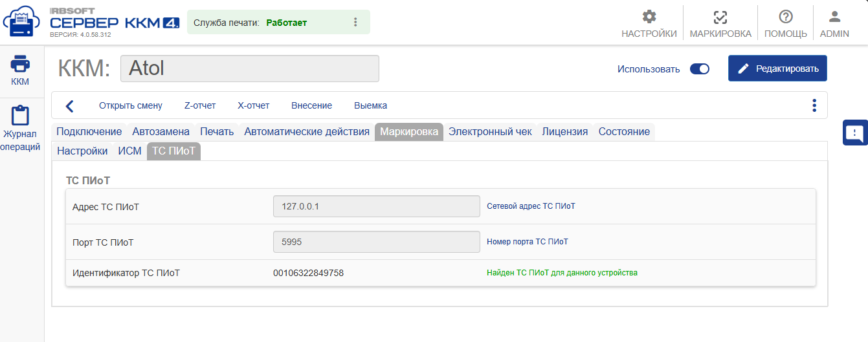
Task: Run the Z-отчет command
Action: [x=200, y=105]
